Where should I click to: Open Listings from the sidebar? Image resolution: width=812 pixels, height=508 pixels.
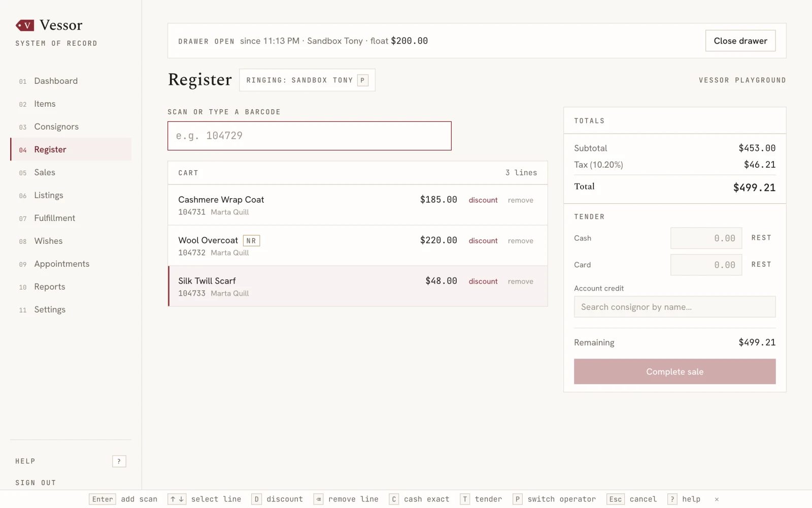pos(71,195)
